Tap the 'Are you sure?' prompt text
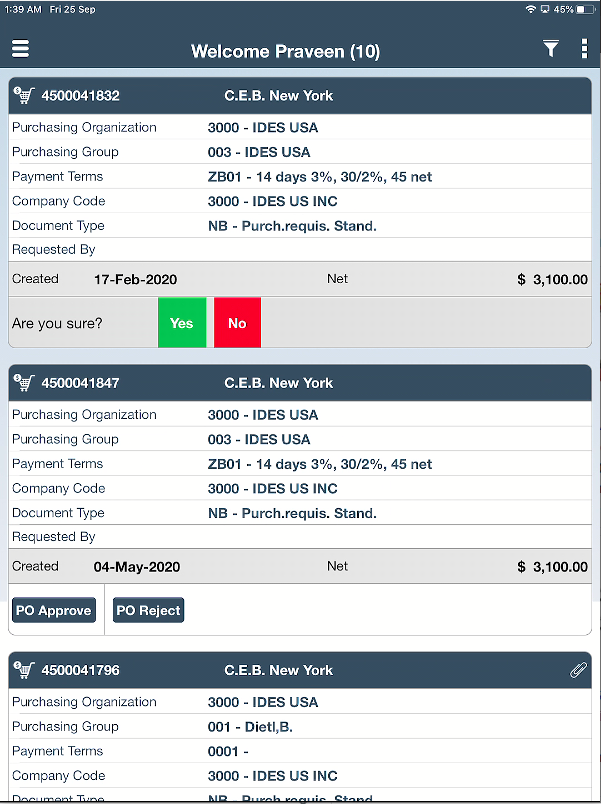Image resolution: width=601 pixels, height=804 pixels. [x=57, y=324]
